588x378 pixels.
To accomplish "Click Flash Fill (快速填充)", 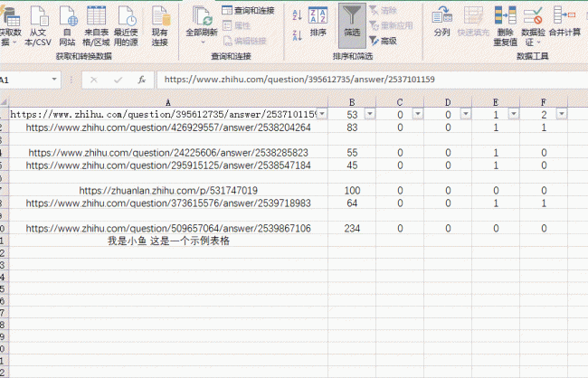I will click(x=473, y=22).
